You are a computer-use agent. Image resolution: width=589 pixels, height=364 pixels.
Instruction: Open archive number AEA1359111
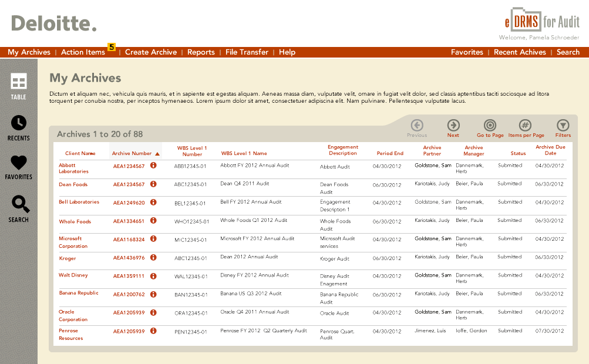pos(129,276)
